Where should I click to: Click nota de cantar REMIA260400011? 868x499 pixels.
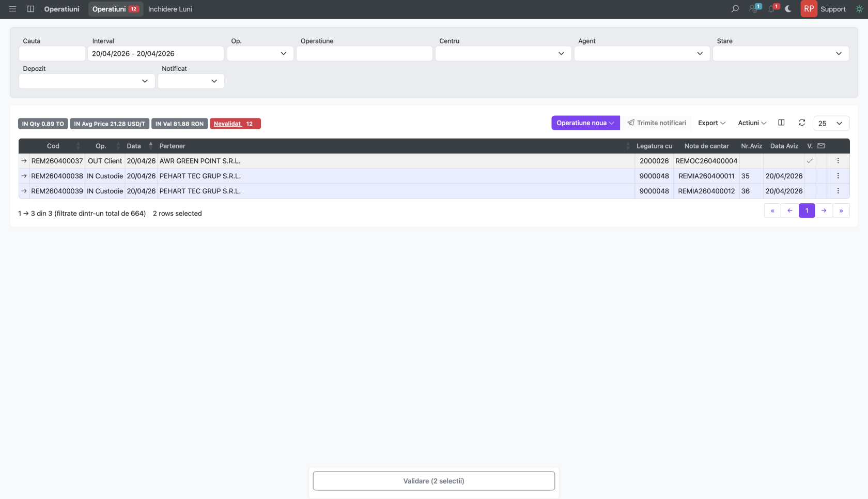(706, 176)
